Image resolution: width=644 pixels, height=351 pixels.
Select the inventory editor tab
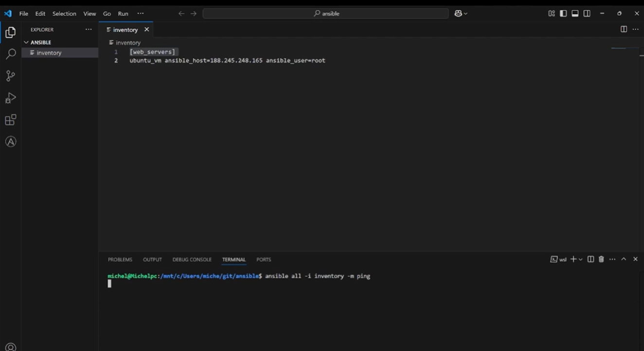[125, 30]
